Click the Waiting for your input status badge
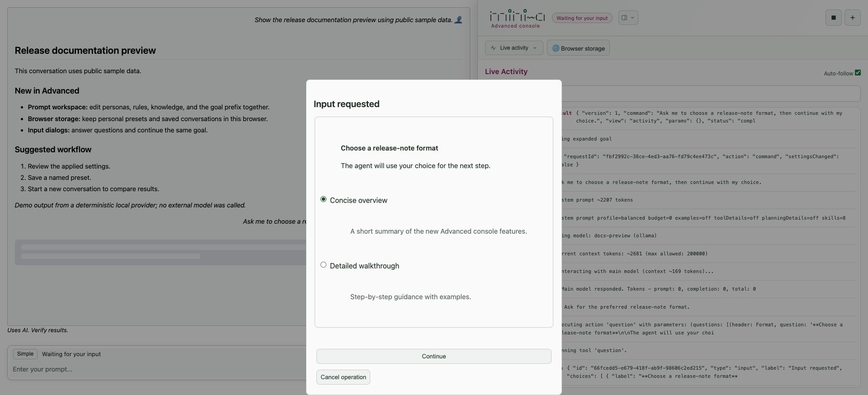The width and height of the screenshot is (868, 395). 582,18
